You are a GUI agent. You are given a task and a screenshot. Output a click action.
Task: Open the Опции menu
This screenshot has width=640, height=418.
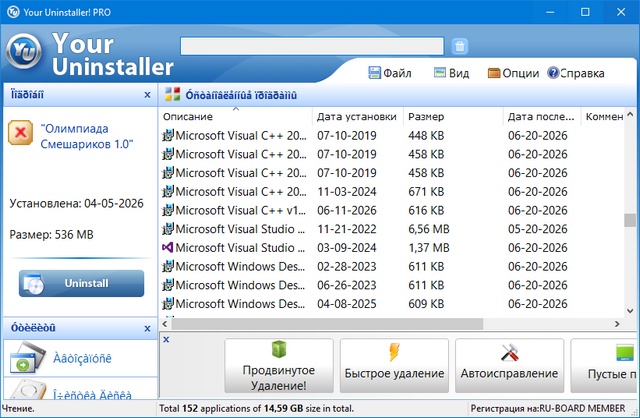coord(513,73)
